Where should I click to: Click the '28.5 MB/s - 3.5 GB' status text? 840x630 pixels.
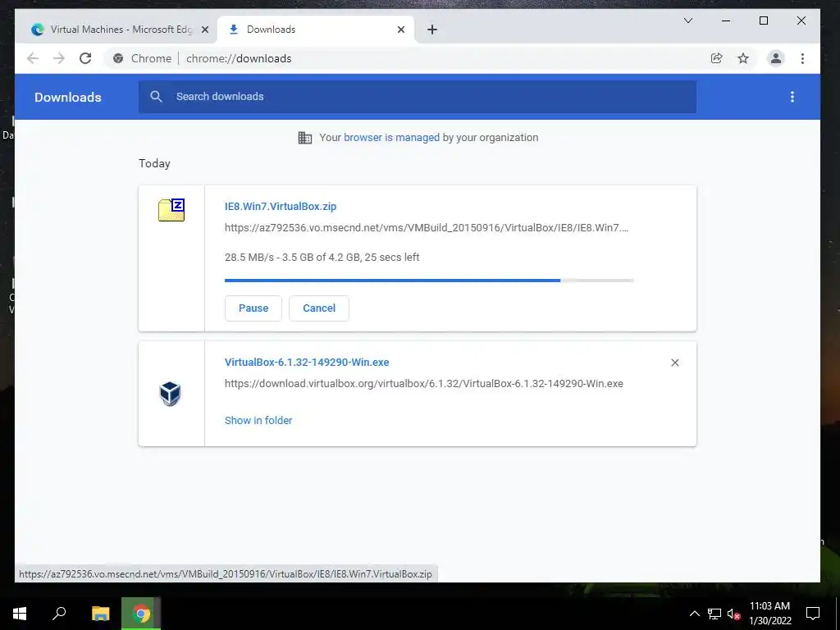click(322, 257)
